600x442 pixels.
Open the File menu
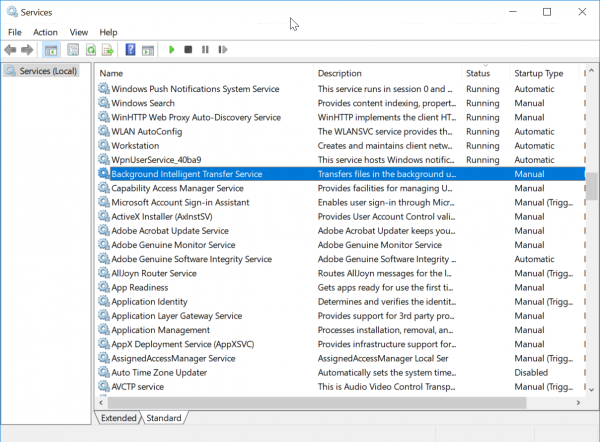pos(15,32)
